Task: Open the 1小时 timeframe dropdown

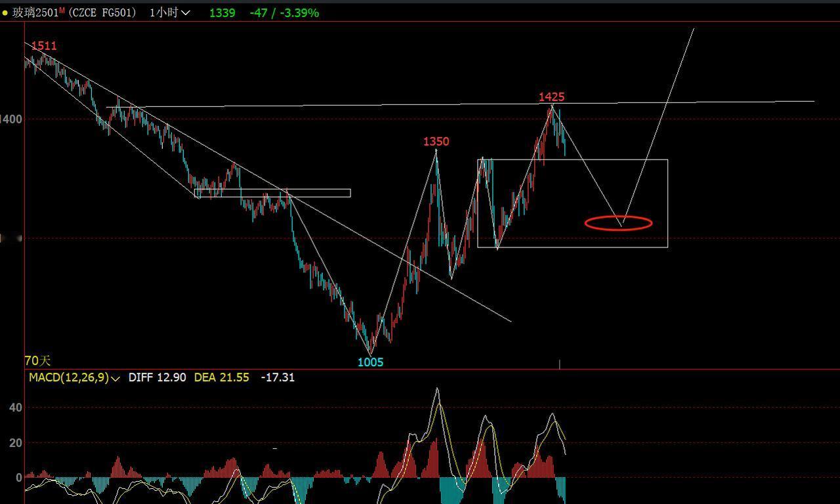Action: pyautogui.click(x=170, y=12)
